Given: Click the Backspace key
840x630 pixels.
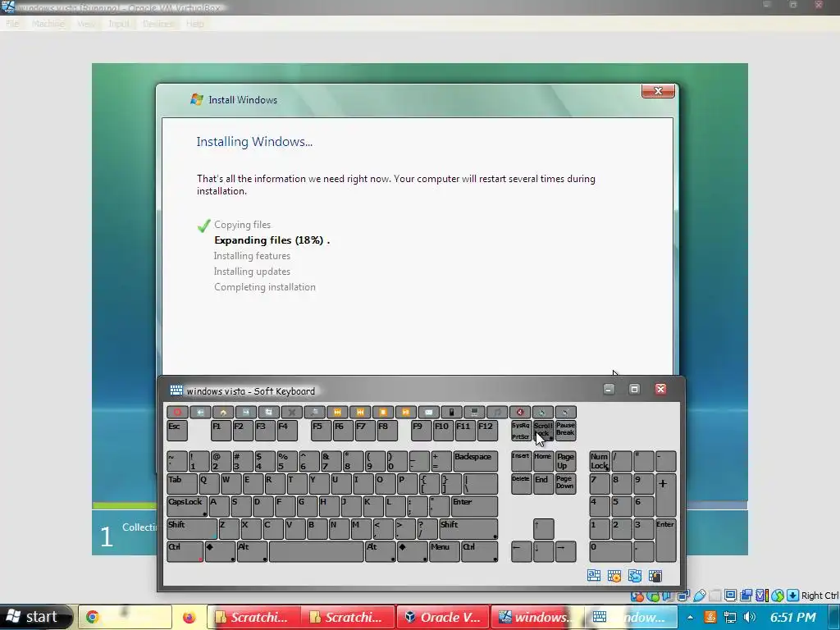Looking at the screenshot, I should coord(475,461).
